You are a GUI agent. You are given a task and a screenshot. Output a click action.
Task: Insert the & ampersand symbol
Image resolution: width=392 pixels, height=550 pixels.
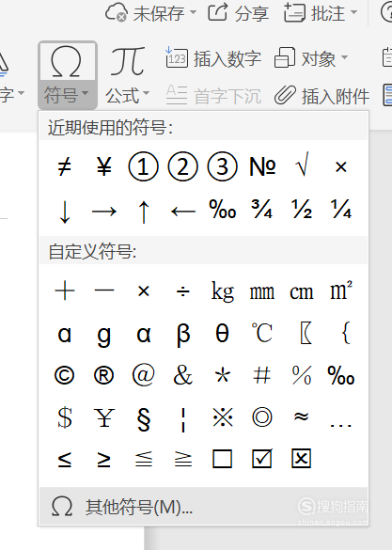point(183,374)
